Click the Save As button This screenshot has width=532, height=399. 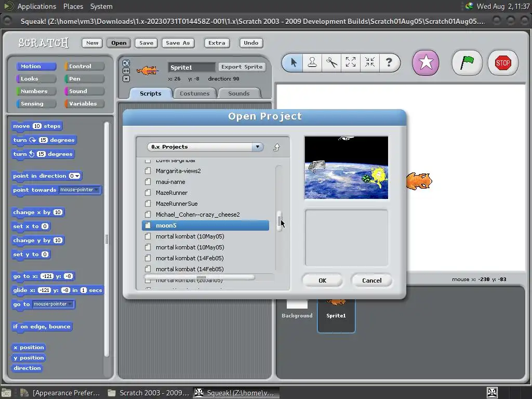click(x=178, y=43)
